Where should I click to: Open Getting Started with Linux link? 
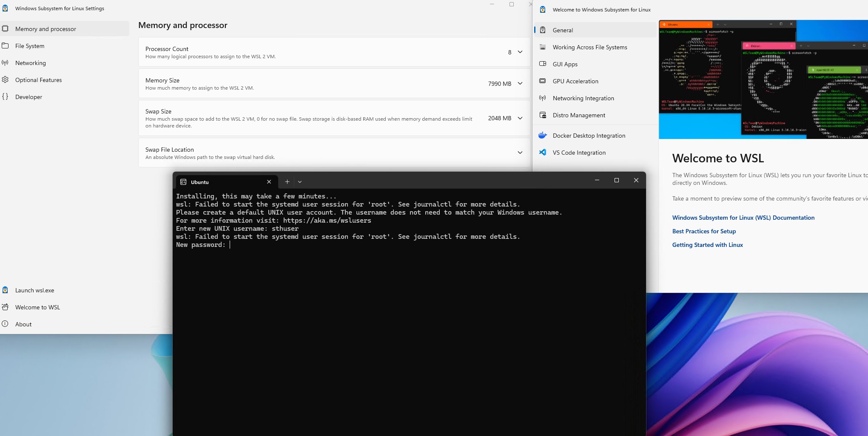[708, 245]
